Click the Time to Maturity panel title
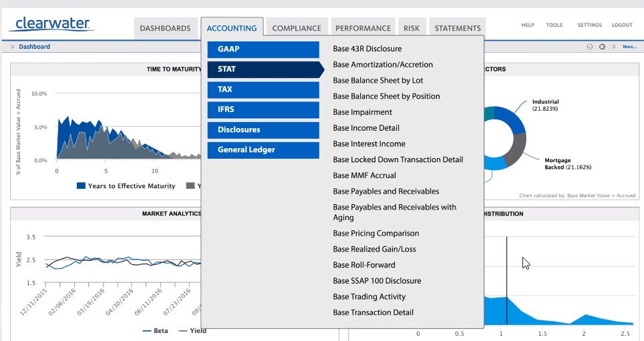The image size is (644, 341). 174,69
